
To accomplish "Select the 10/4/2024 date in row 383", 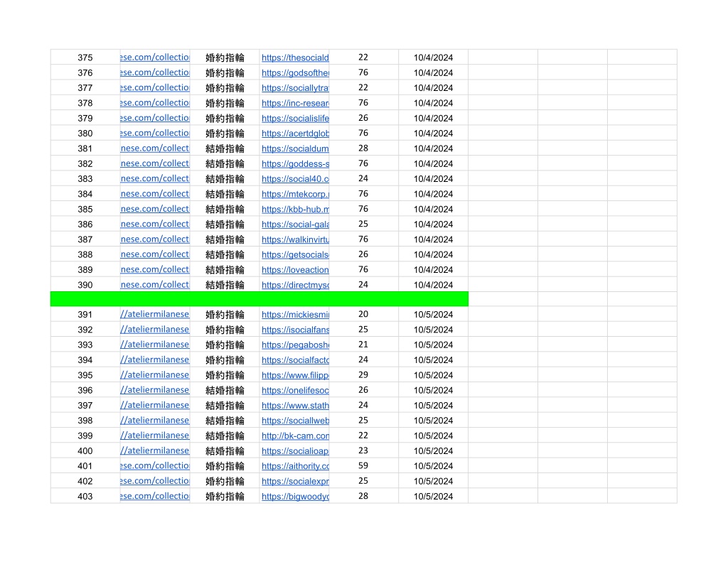I will 433,178.
